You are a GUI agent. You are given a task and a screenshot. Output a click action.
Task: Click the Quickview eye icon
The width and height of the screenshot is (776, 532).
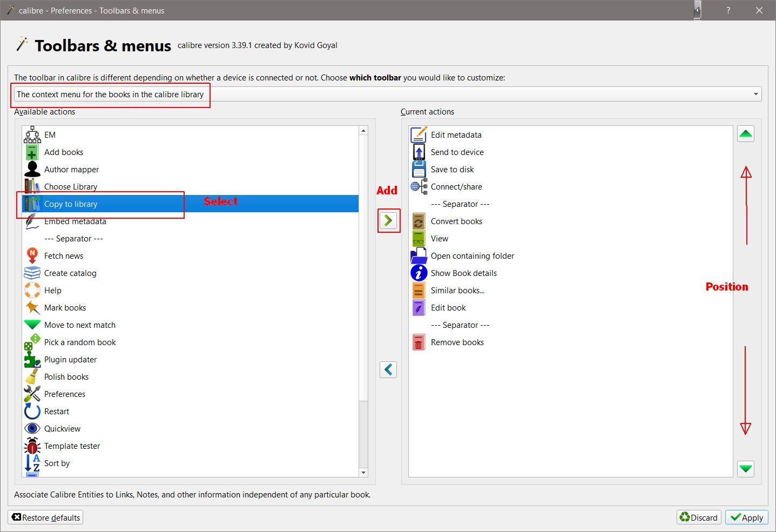coord(32,428)
